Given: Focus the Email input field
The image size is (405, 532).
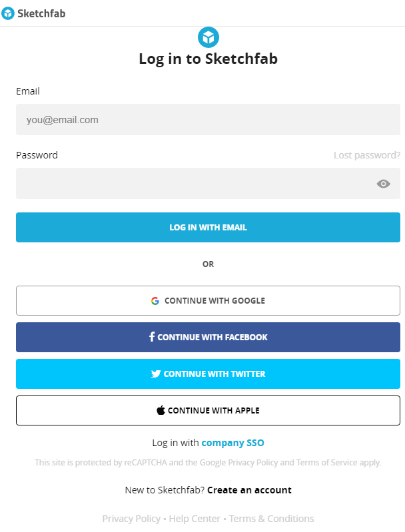Looking at the screenshot, I should point(208,119).
